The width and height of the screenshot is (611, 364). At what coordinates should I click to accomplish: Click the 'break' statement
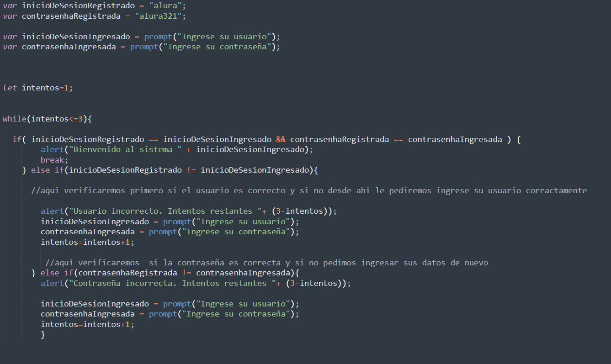(53, 160)
